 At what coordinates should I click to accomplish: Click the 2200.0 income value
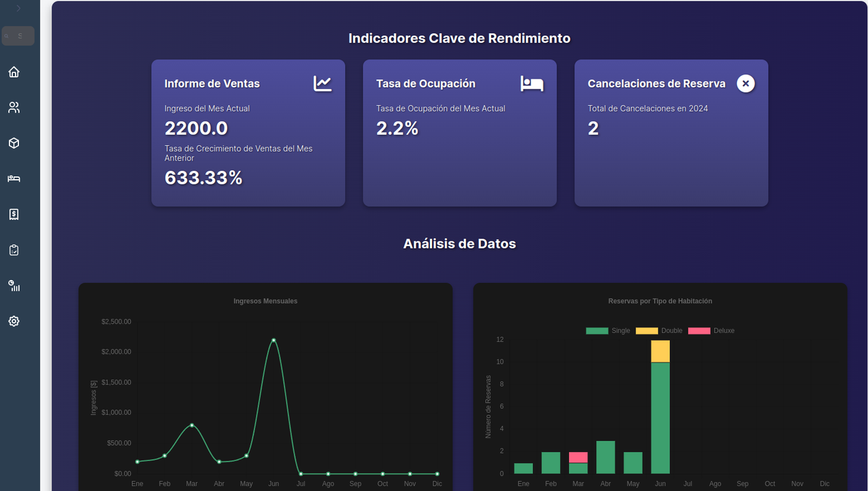point(196,128)
